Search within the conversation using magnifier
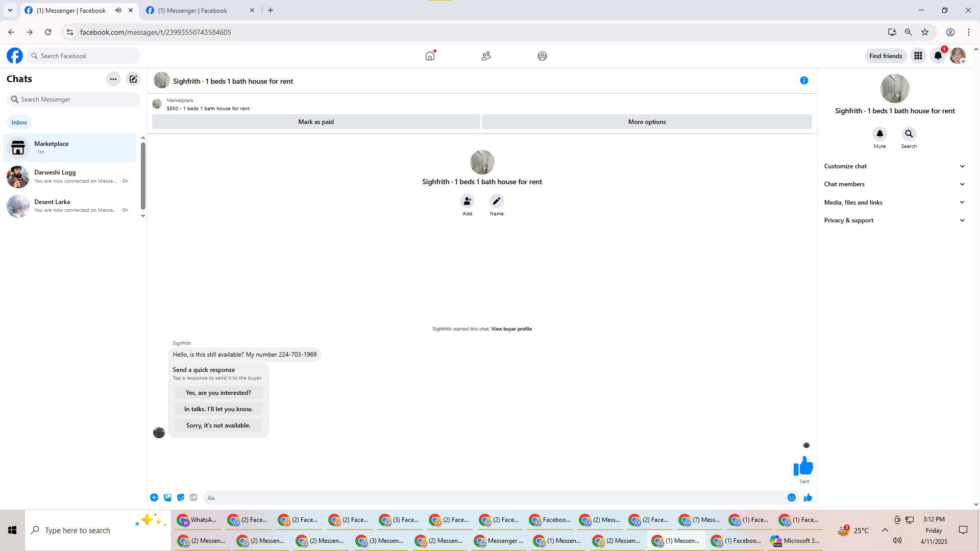Image resolution: width=980 pixels, height=551 pixels. [909, 134]
